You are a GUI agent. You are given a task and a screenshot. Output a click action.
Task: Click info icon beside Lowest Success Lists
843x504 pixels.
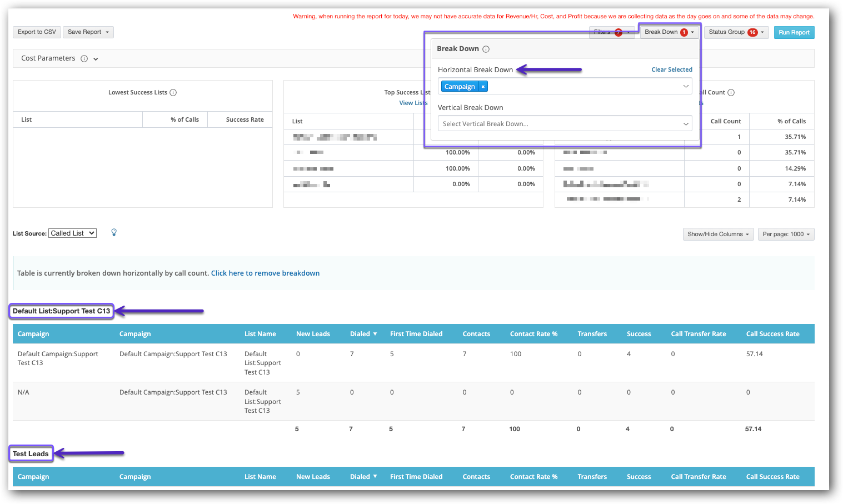173,93
